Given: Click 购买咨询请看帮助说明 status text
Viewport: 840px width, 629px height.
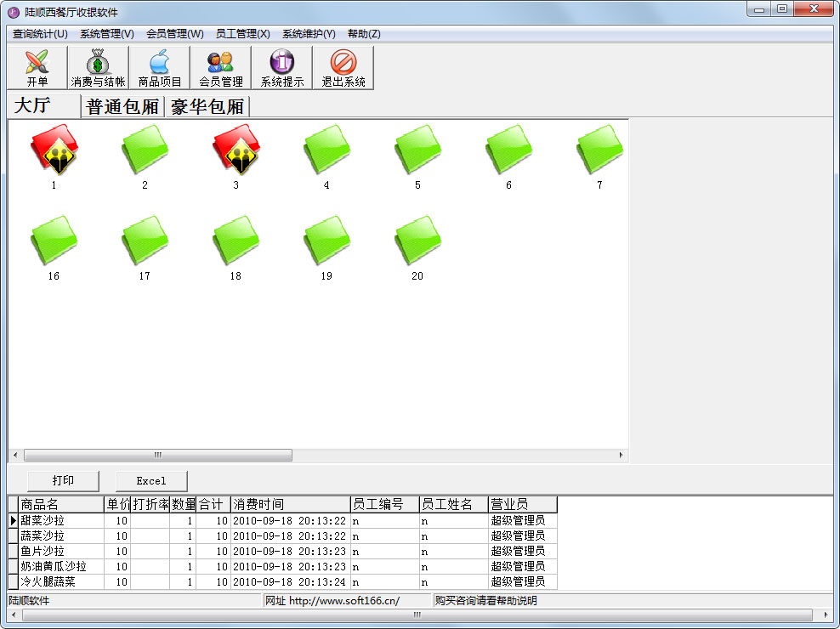Looking at the screenshot, I should [x=485, y=601].
